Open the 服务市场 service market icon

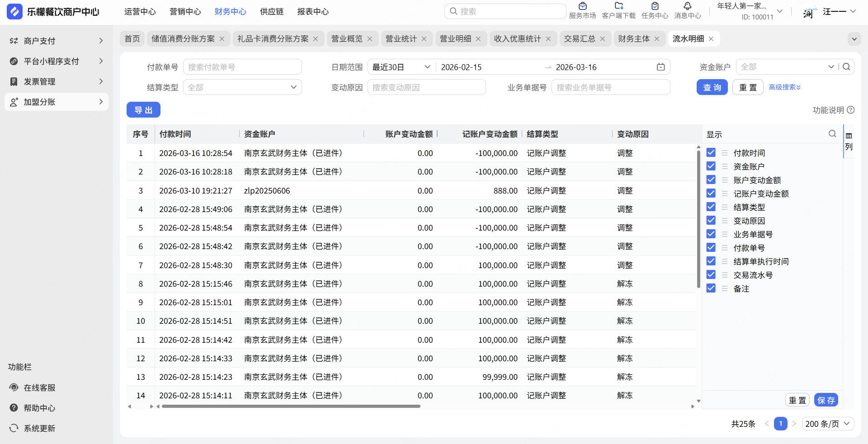pos(582,6)
